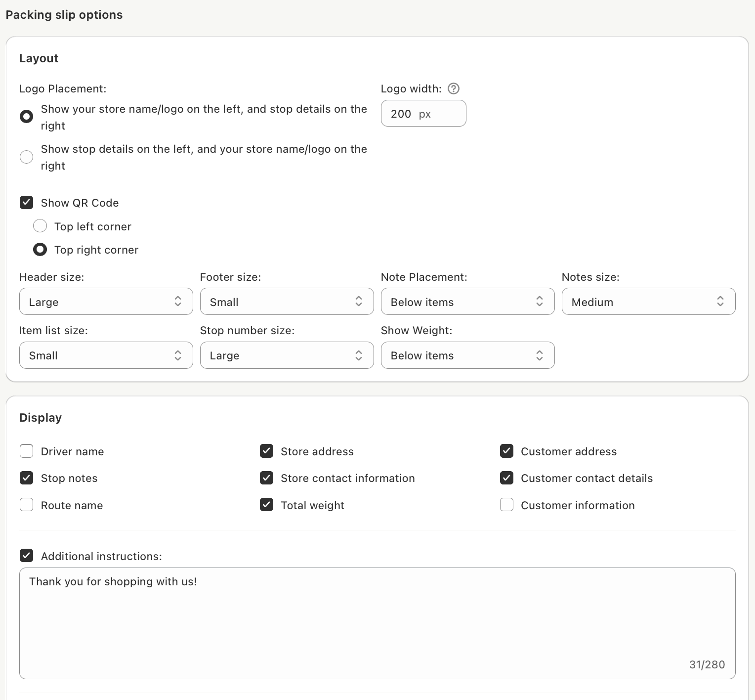Screen dimensions: 755x700
Task: Uncheck the Stop notes checkbox
Action: tap(26, 478)
